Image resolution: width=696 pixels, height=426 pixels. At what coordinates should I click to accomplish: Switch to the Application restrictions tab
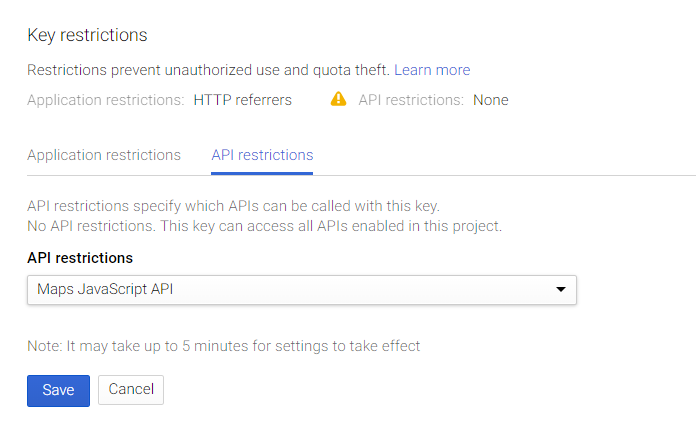pos(104,155)
